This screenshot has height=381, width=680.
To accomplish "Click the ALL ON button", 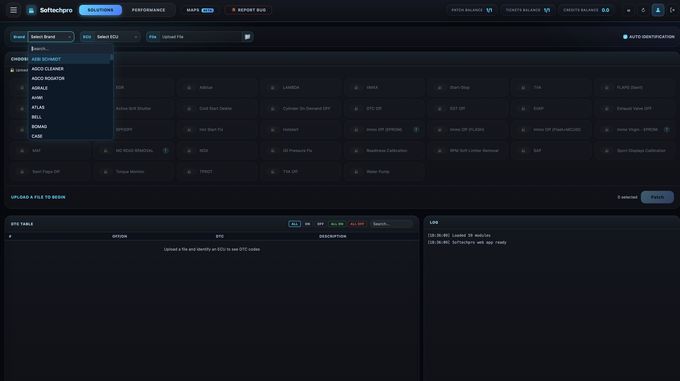I will click(x=337, y=224).
